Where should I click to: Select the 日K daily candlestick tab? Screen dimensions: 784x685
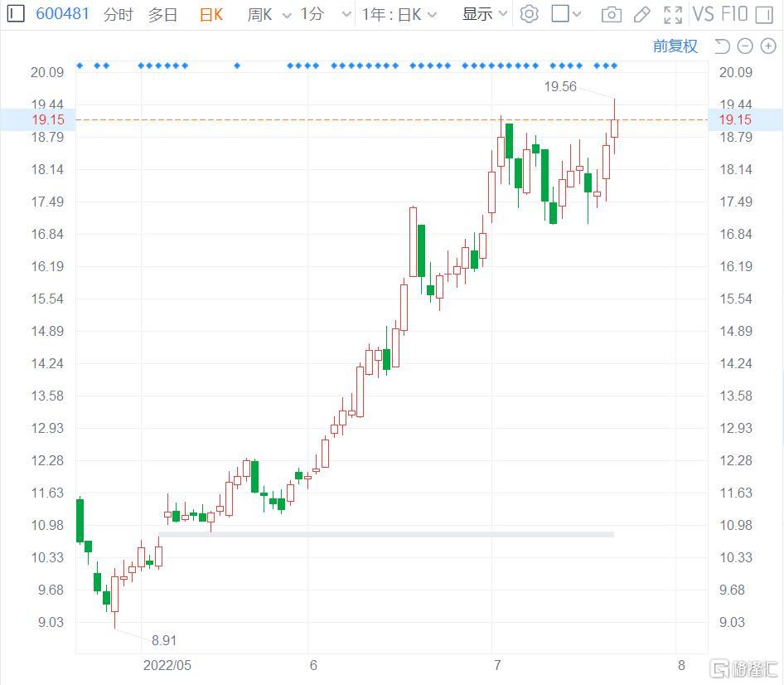[x=211, y=14]
